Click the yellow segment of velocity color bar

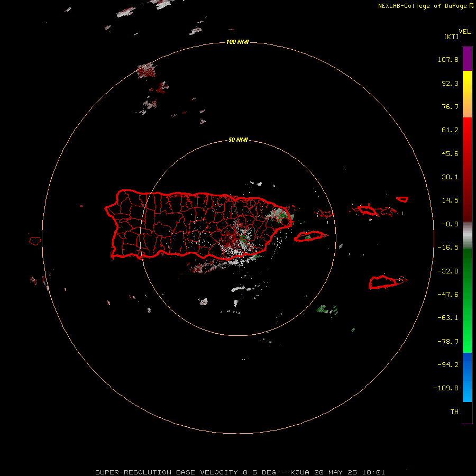467,94
